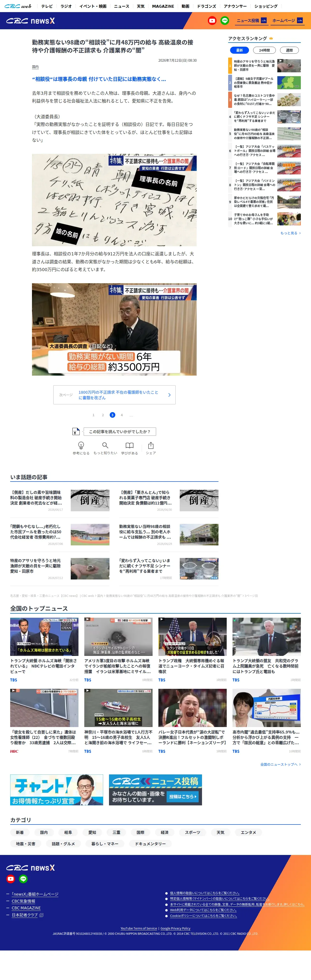Go to pagination page 1
Viewport: 311px width, 980px height.
coord(93,415)
